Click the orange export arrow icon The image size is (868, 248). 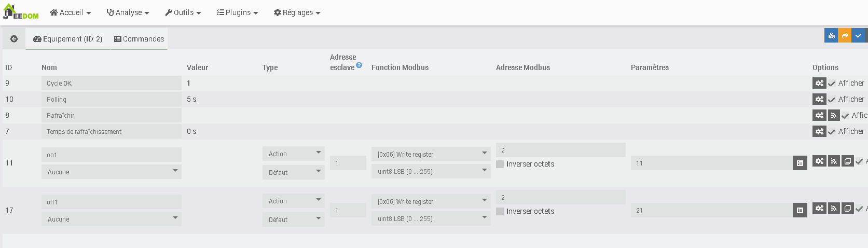pyautogui.click(x=845, y=35)
